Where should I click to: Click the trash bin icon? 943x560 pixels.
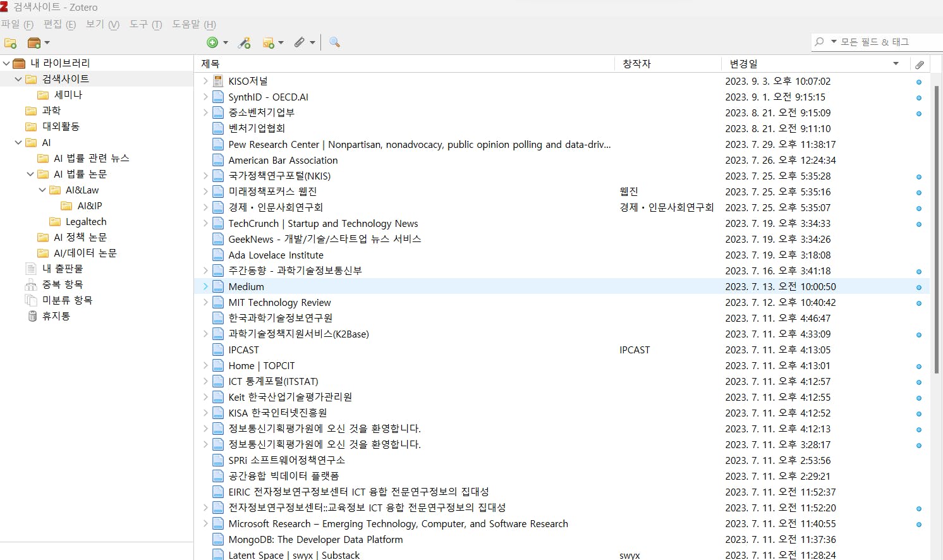[32, 316]
